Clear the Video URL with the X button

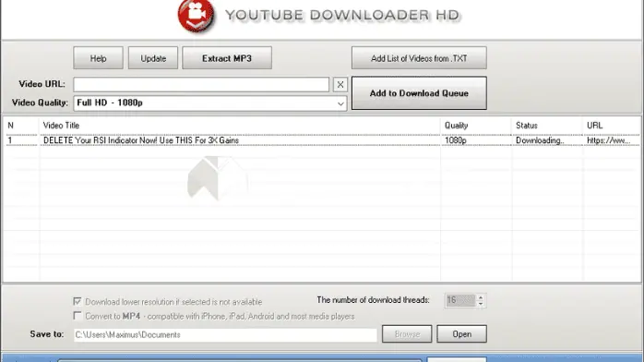click(x=340, y=85)
